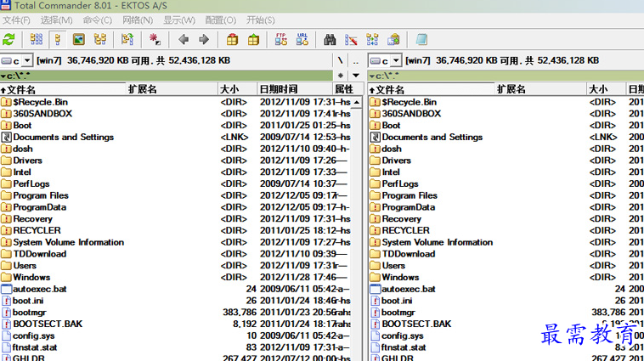Open the 文件(F) menu

pos(16,20)
